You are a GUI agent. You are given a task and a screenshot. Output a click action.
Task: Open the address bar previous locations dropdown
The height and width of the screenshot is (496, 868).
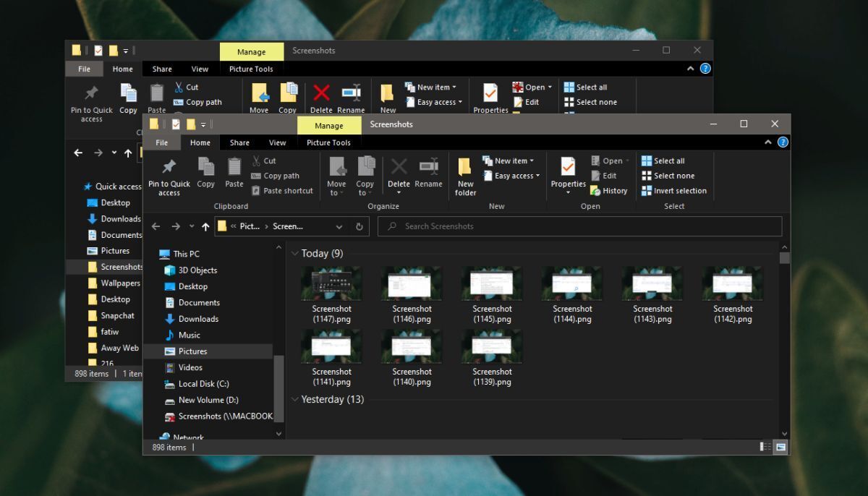tap(339, 226)
